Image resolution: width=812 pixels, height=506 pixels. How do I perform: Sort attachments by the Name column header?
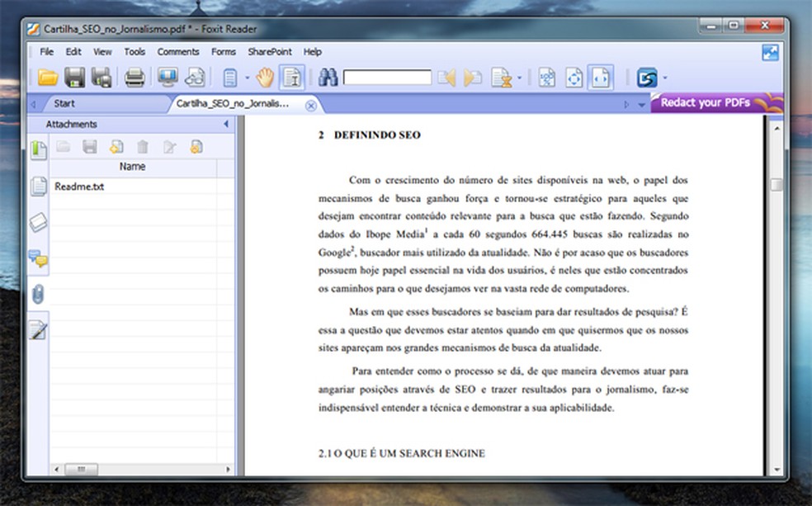click(x=133, y=168)
